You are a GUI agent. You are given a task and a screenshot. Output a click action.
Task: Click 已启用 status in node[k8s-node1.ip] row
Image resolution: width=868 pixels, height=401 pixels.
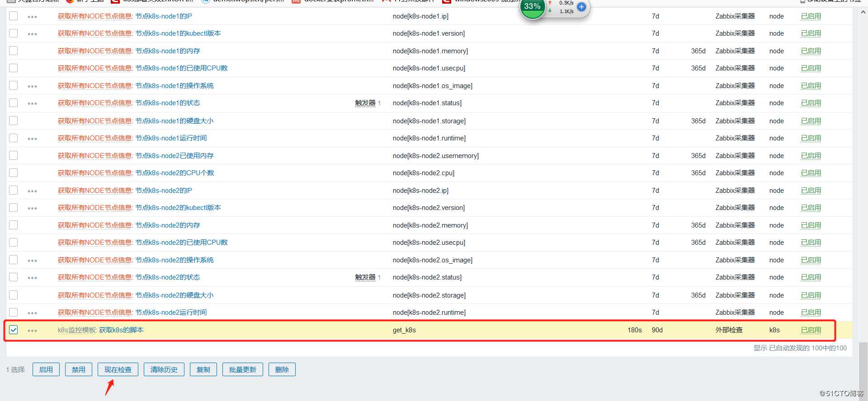point(811,16)
